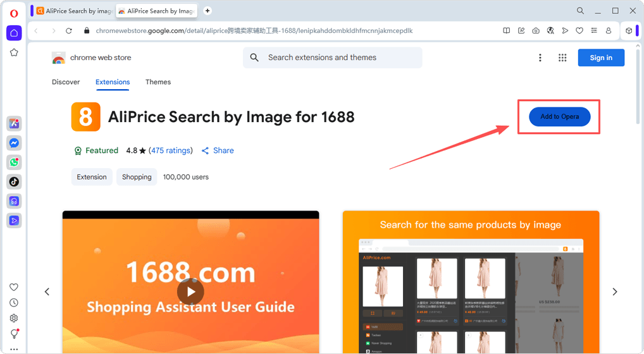Open the extensions cube icon

tap(629, 30)
